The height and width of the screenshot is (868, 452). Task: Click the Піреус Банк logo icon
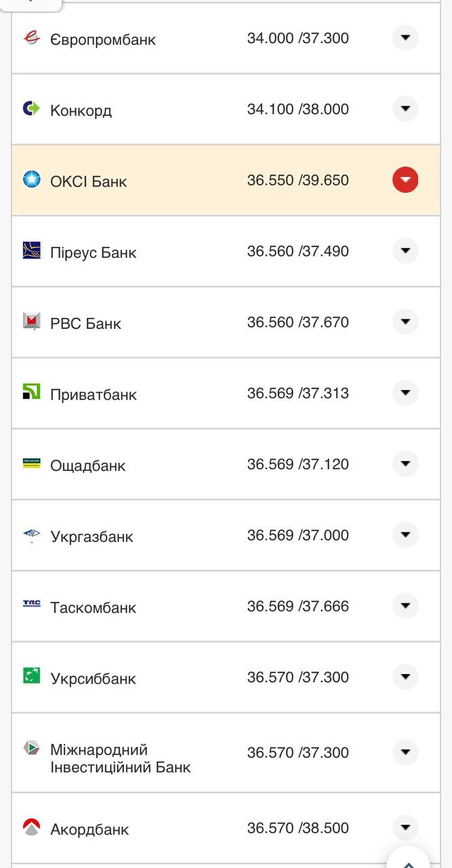tap(32, 251)
